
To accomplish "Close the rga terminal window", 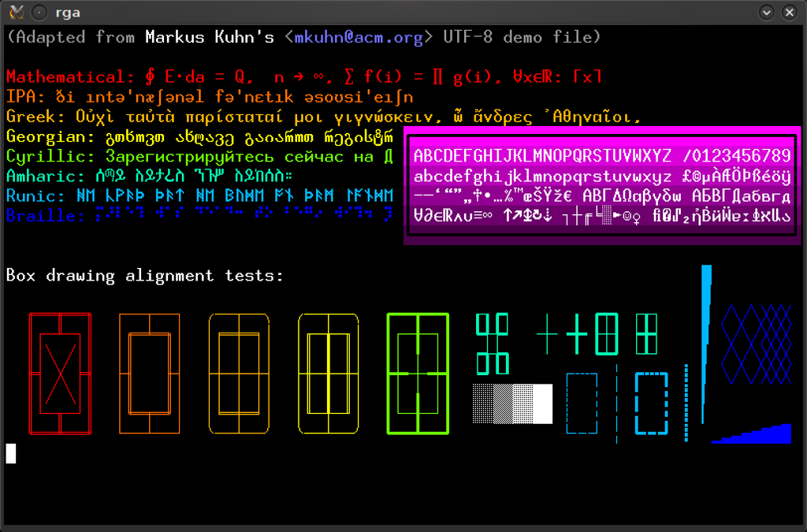I will [x=790, y=13].
